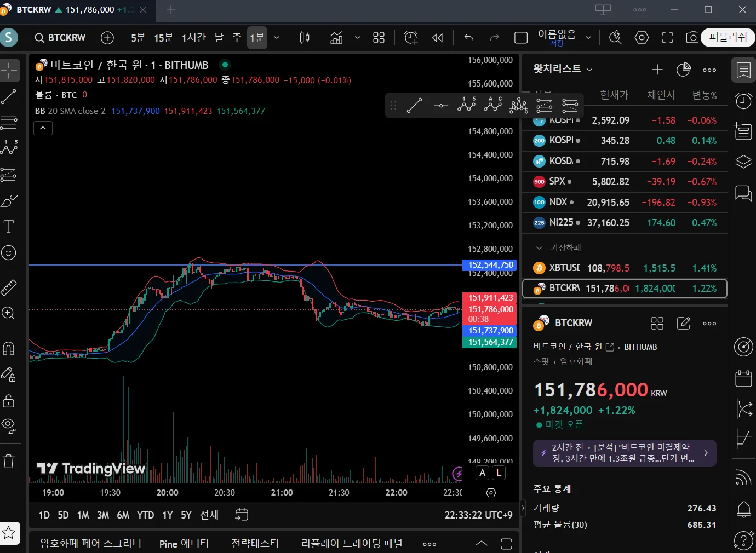Collapse the chart indicator legend

(43, 128)
